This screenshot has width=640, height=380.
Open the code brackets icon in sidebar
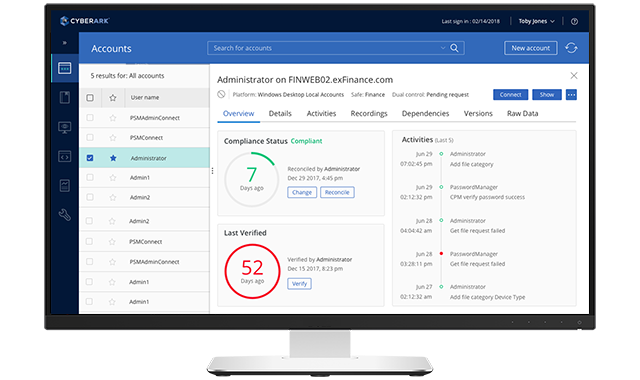pyautogui.click(x=64, y=156)
